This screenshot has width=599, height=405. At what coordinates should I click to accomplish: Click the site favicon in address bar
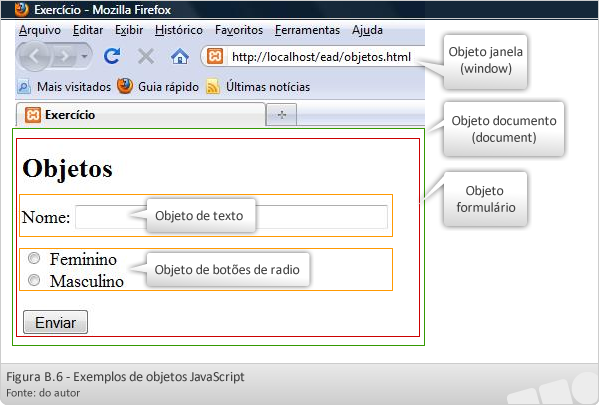(215, 57)
